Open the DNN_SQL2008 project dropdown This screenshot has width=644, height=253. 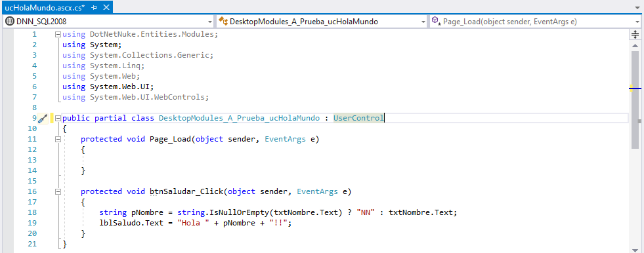click(x=210, y=22)
